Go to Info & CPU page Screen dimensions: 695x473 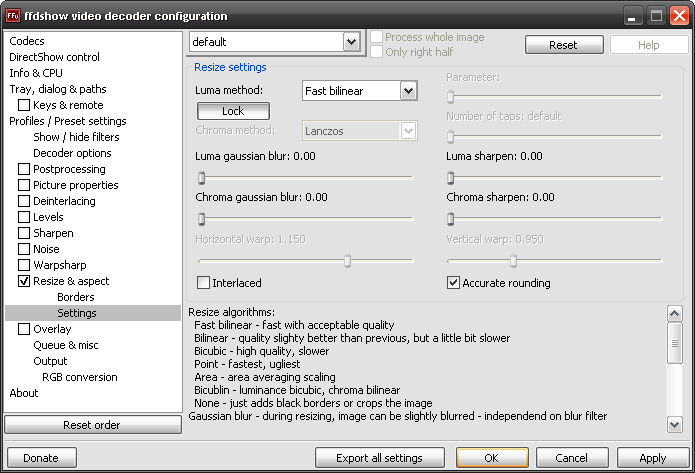tap(36, 73)
